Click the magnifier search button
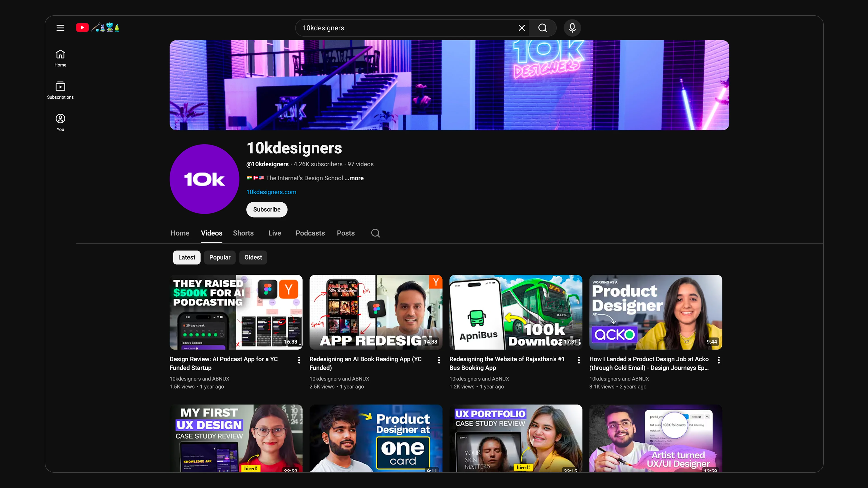868x488 pixels. (542, 28)
